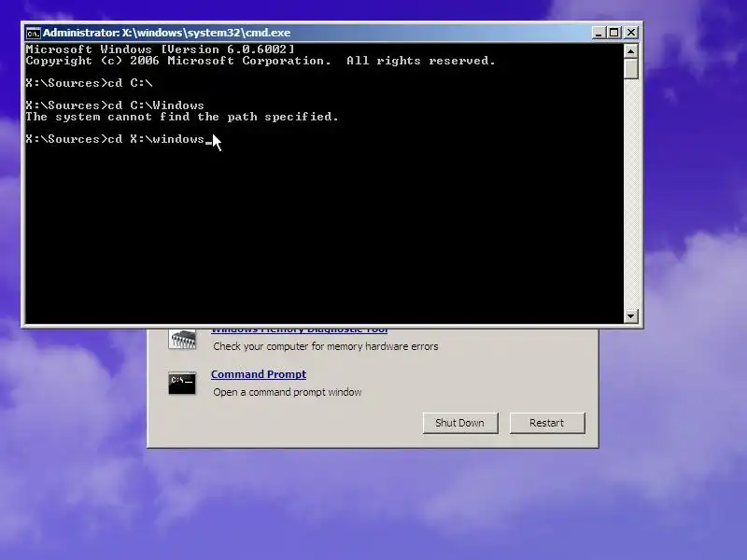The height and width of the screenshot is (560, 747).
Task: Close the Administrator cmd.exe window
Action: click(x=631, y=33)
